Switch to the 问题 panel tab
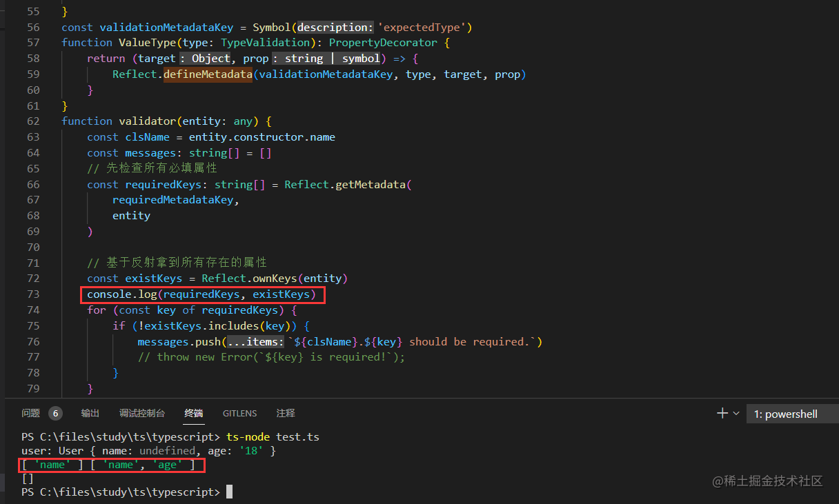839x504 pixels. pos(30,413)
